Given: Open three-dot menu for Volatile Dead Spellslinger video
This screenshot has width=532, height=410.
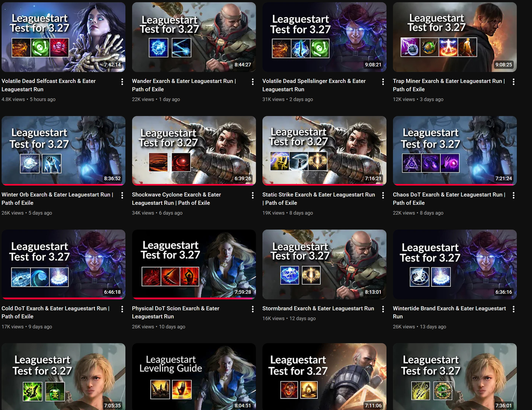Looking at the screenshot, I should tap(383, 82).
